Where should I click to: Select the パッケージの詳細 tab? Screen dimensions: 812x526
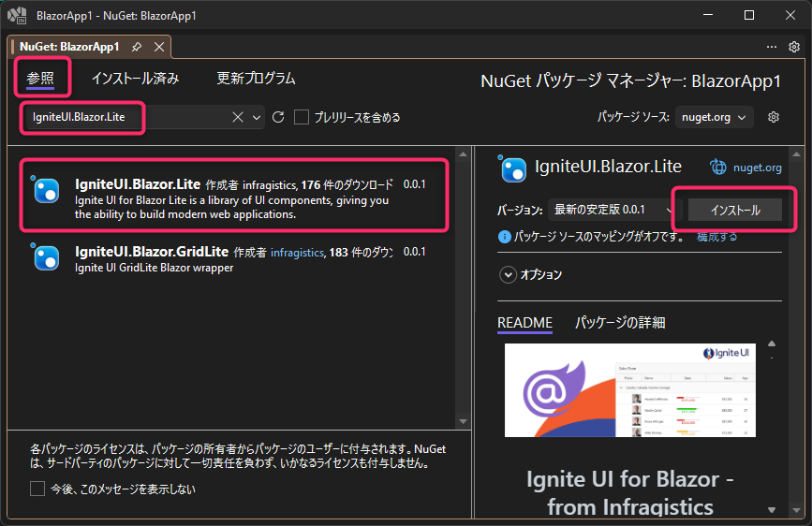[x=620, y=323]
